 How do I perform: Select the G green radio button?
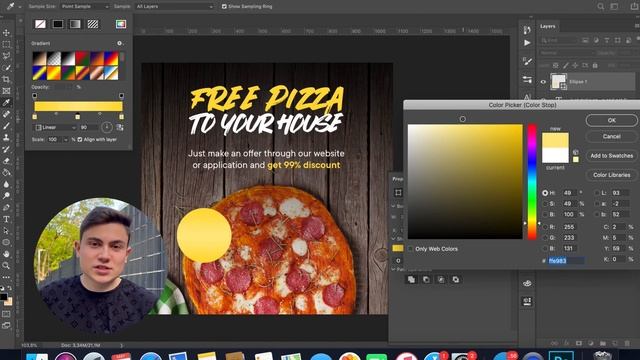545,238
